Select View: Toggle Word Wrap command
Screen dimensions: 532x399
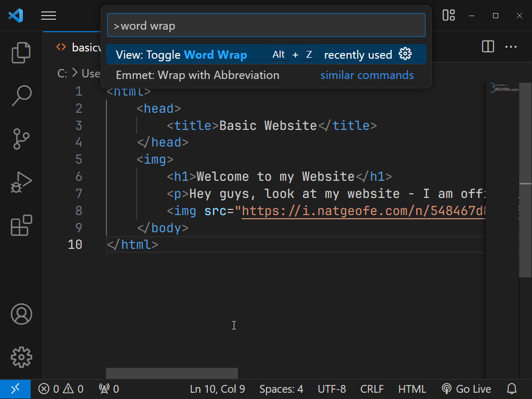266,55
